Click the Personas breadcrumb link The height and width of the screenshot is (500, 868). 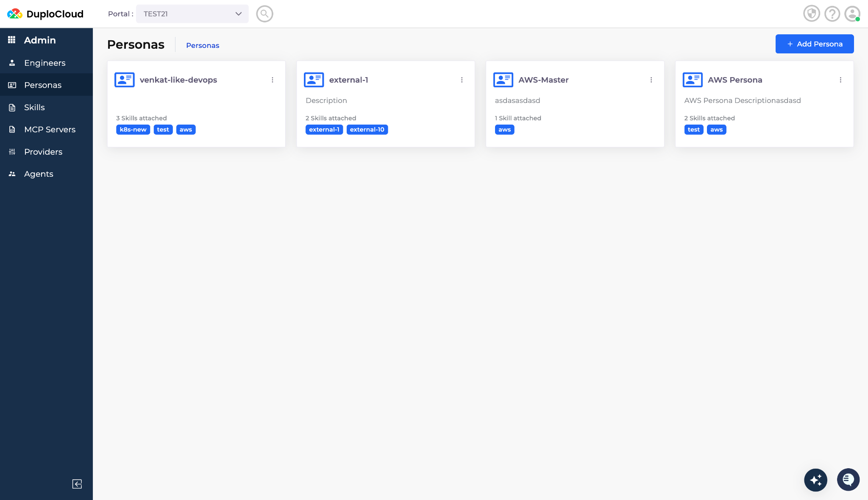(x=203, y=45)
